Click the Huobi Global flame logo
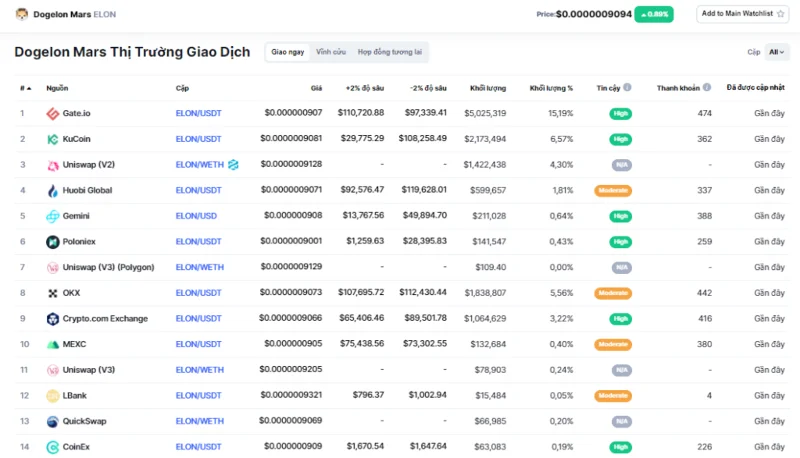 coord(53,190)
